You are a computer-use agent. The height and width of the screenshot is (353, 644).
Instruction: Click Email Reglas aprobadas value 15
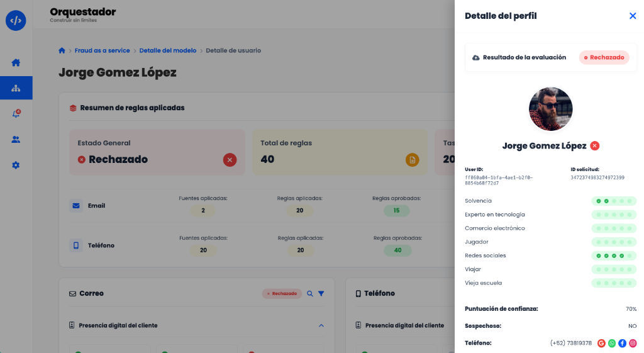coord(396,210)
